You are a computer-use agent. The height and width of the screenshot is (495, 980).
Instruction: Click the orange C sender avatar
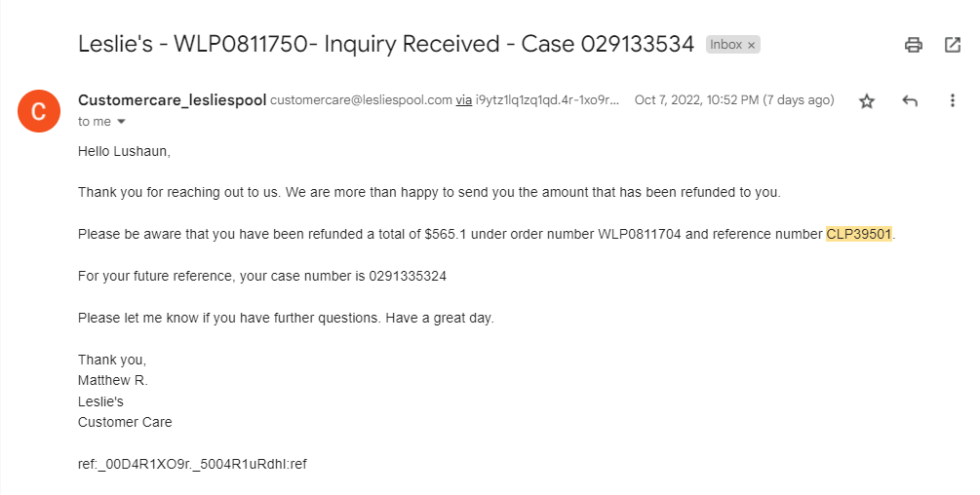[x=39, y=111]
